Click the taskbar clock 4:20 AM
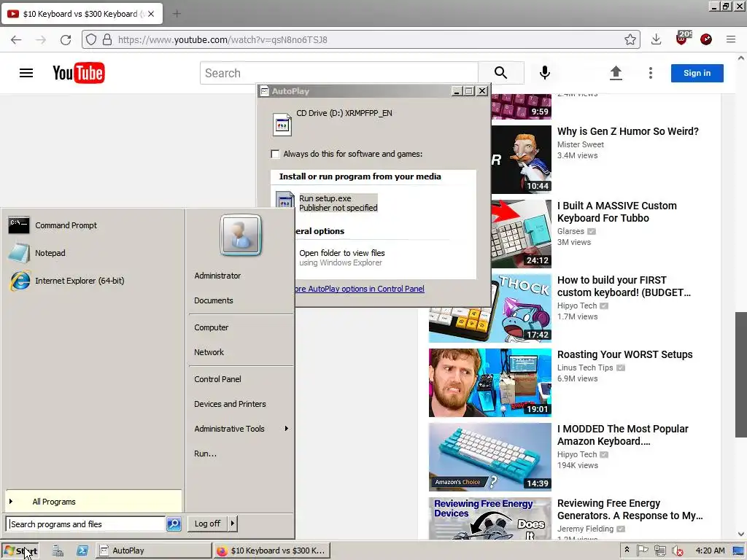 click(710, 551)
